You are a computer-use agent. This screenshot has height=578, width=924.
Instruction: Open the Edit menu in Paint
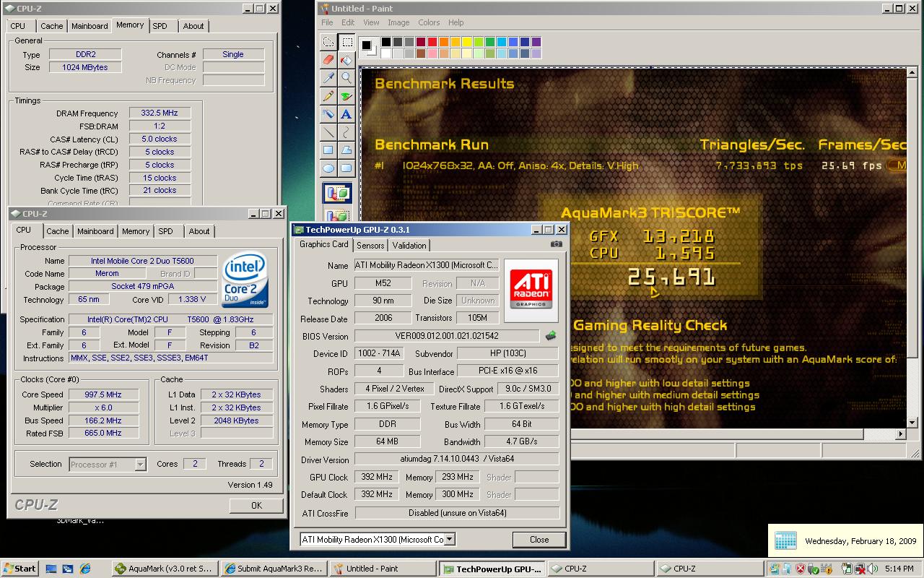(x=349, y=22)
